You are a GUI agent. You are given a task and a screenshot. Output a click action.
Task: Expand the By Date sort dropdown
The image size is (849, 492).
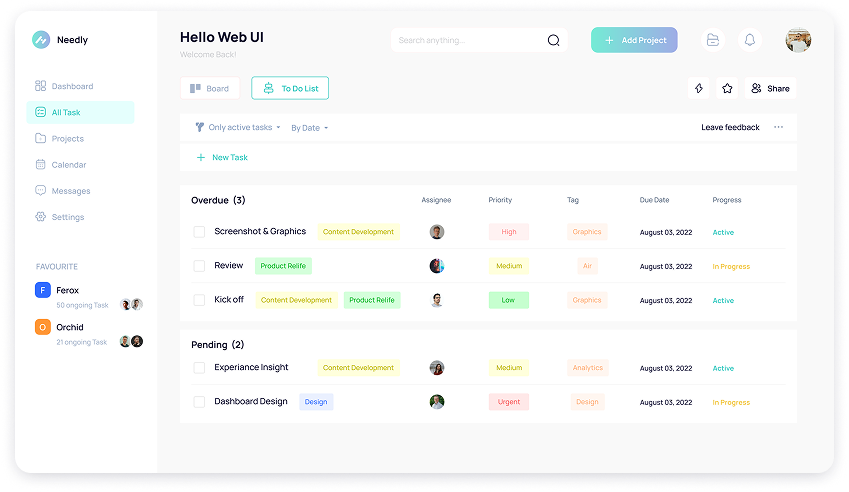pos(310,128)
